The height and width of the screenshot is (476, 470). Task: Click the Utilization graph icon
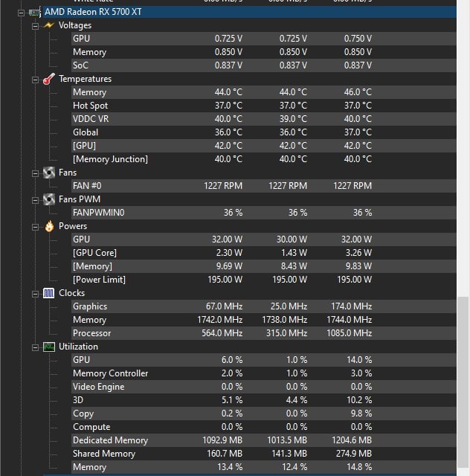(x=48, y=347)
